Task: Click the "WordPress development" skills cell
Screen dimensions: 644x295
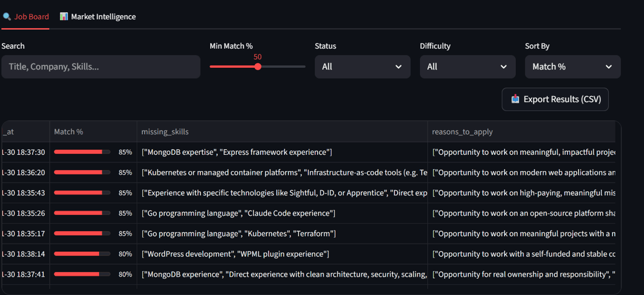Action: click(x=282, y=254)
